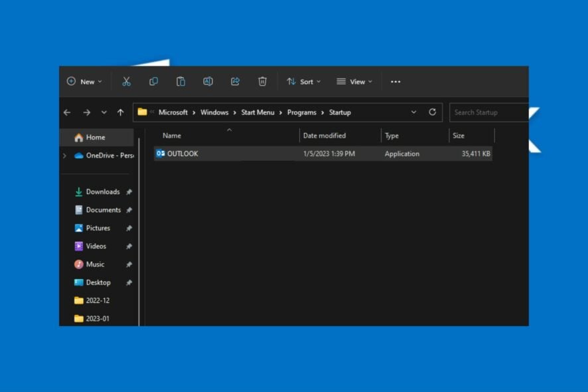Screen dimensions: 588x392
Task: Click the Paste icon in the toolbar
Action: coord(181,81)
